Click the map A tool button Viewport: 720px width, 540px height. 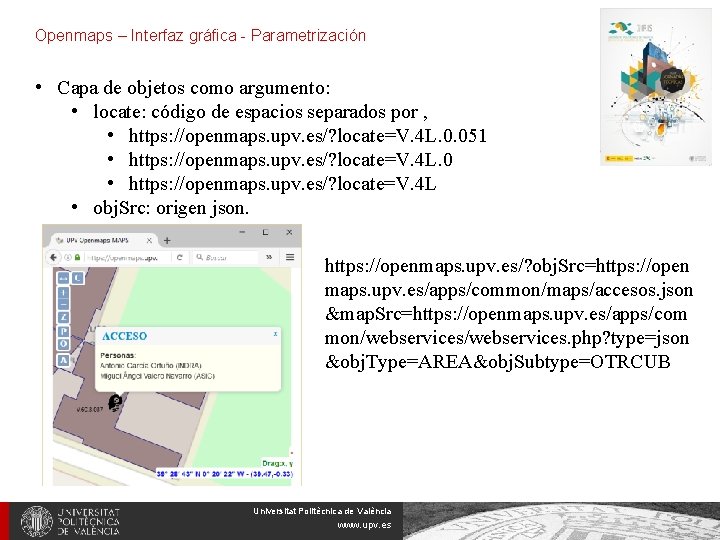point(63,360)
